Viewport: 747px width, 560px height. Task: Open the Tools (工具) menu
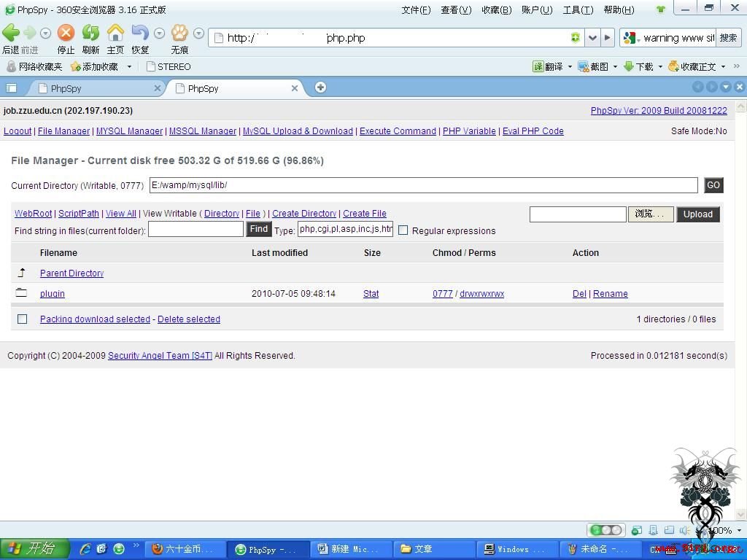point(578,10)
